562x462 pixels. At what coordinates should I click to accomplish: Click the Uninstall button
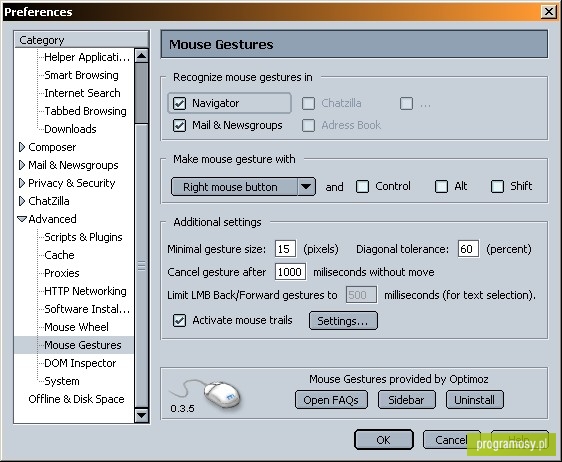coord(475,400)
